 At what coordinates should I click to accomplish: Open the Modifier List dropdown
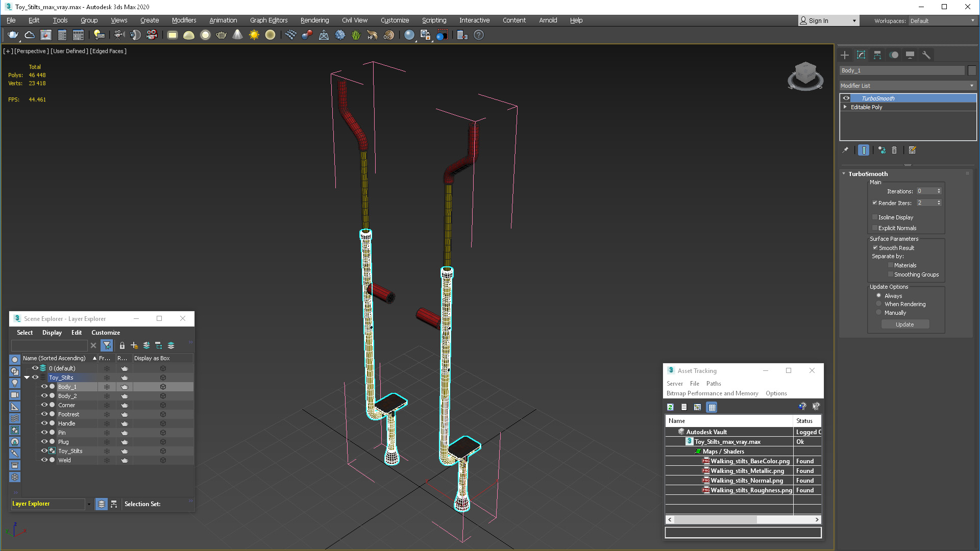tap(908, 86)
